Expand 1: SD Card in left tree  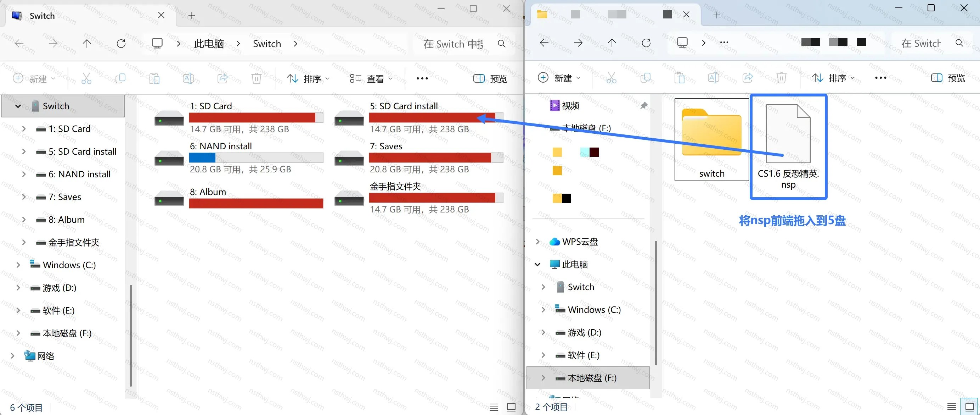[24, 129]
